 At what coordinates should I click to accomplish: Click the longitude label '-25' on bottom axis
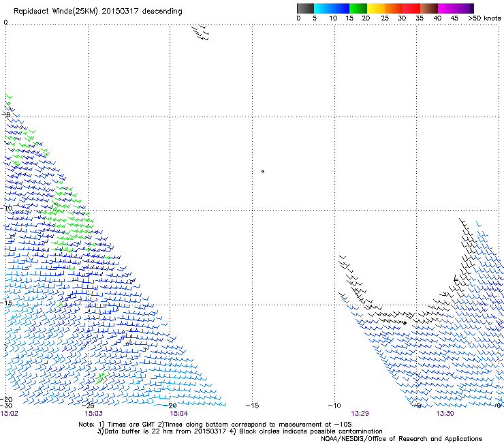(x=88, y=406)
